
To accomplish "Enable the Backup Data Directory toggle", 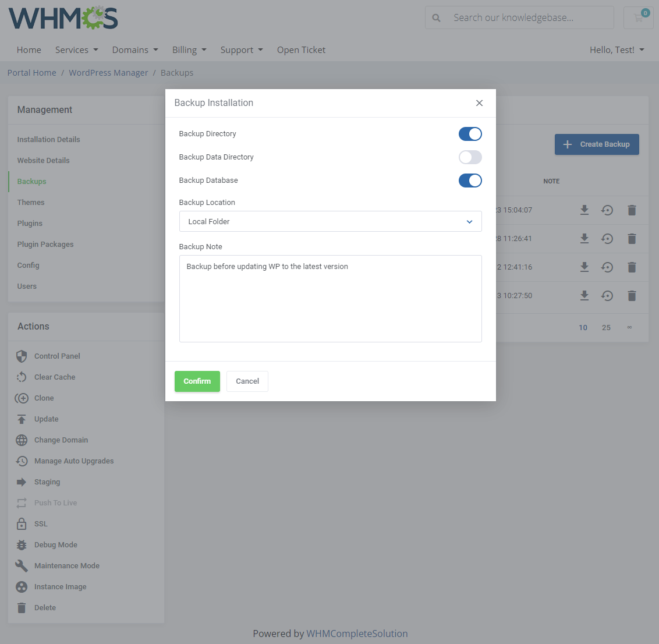I will point(470,157).
